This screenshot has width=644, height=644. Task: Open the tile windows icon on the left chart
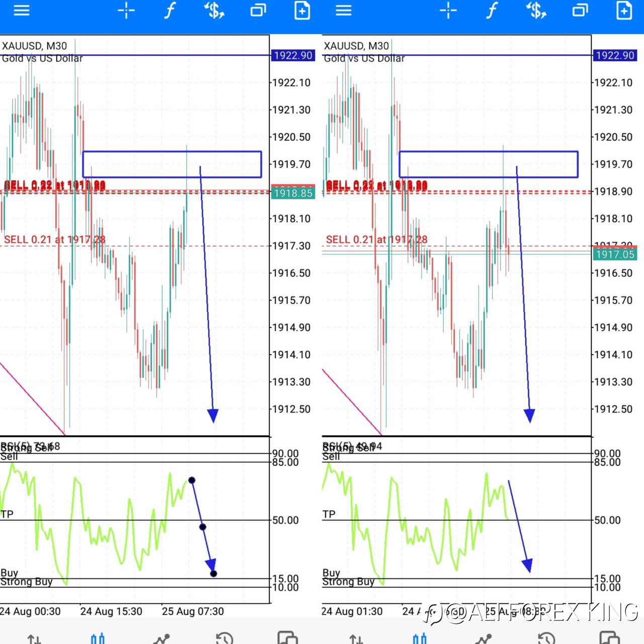pyautogui.click(x=258, y=11)
